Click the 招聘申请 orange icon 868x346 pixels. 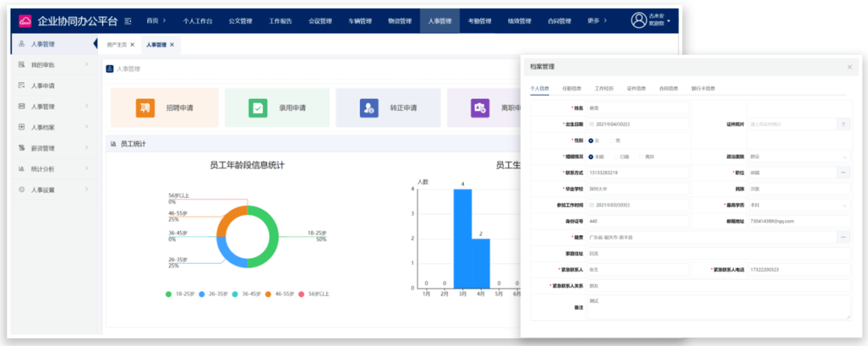(145, 108)
